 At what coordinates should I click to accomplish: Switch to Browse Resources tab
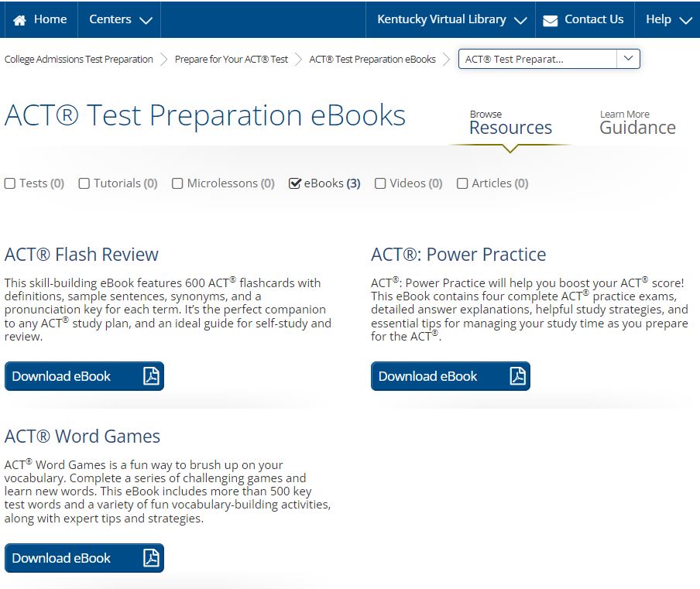pyautogui.click(x=510, y=123)
